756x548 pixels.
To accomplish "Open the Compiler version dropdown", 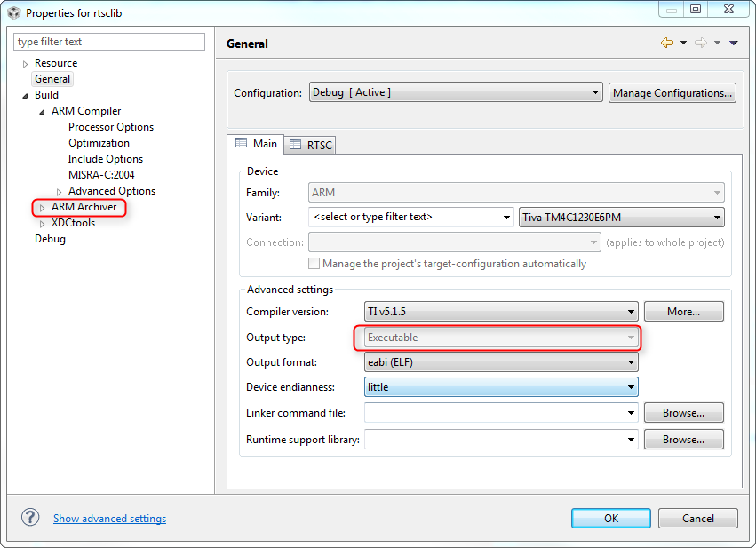I will point(501,312).
